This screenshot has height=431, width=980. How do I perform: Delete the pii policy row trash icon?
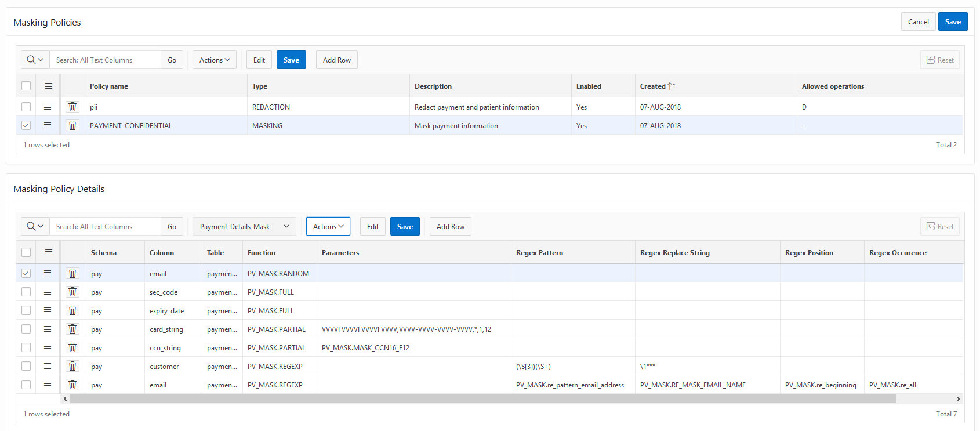pos(72,107)
